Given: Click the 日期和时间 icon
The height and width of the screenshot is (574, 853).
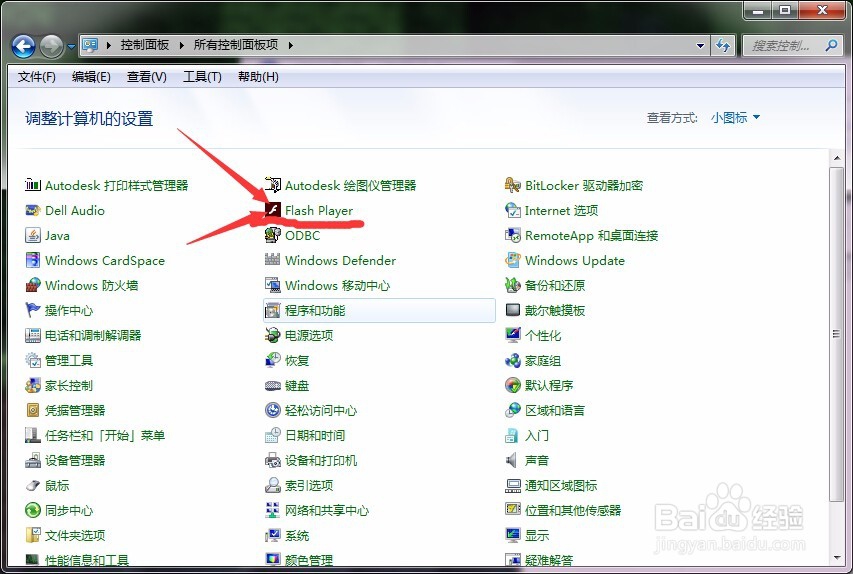Looking at the screenshot, I should click(x=273, y=435).
